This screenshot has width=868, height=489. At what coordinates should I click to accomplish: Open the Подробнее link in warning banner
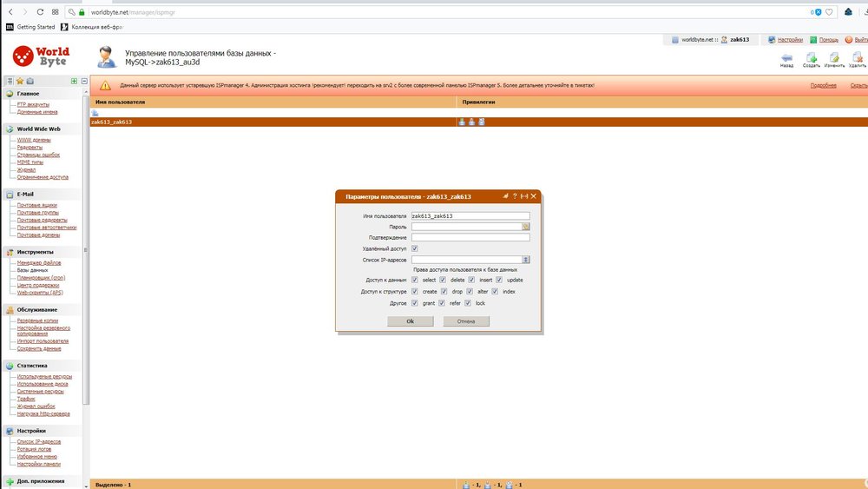pos(823,85)
